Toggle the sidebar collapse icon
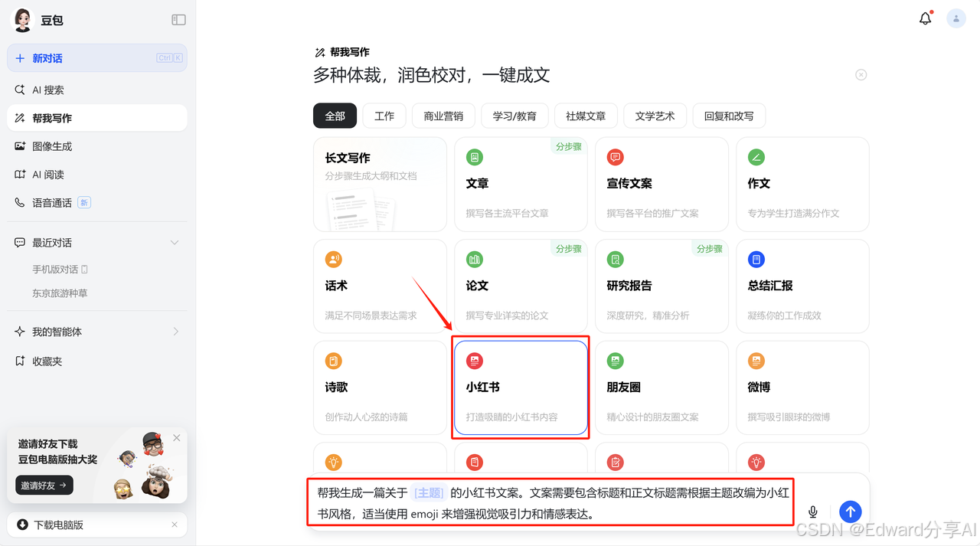Image resolution: width=980 pixels, height=546 pixels. pyautogui.click(x=178, y=20)
